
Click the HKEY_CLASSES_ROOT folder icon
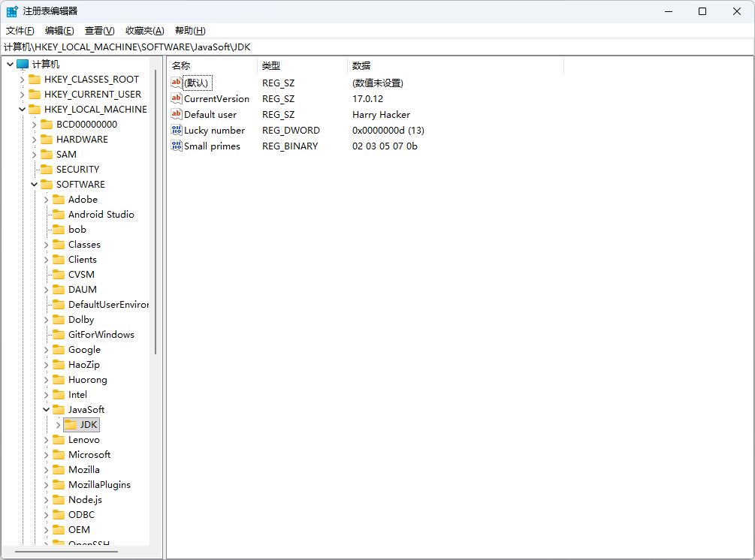pyautogui.click(x=35, y=80)
